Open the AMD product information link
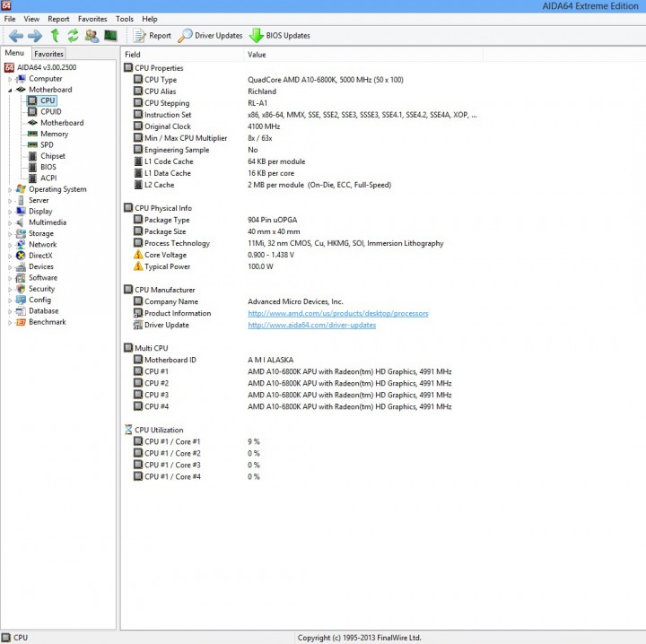The width and height of the screenshot is (646, 644). coord(338,313)
